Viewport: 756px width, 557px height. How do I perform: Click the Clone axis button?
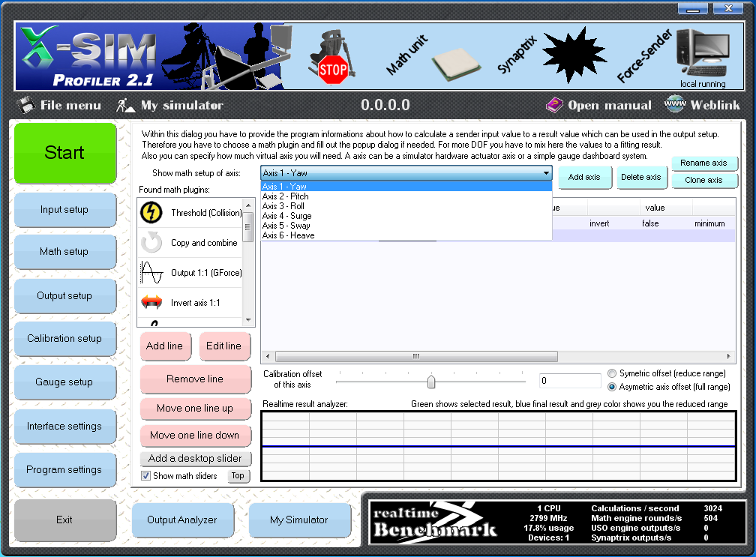point(704,180)
